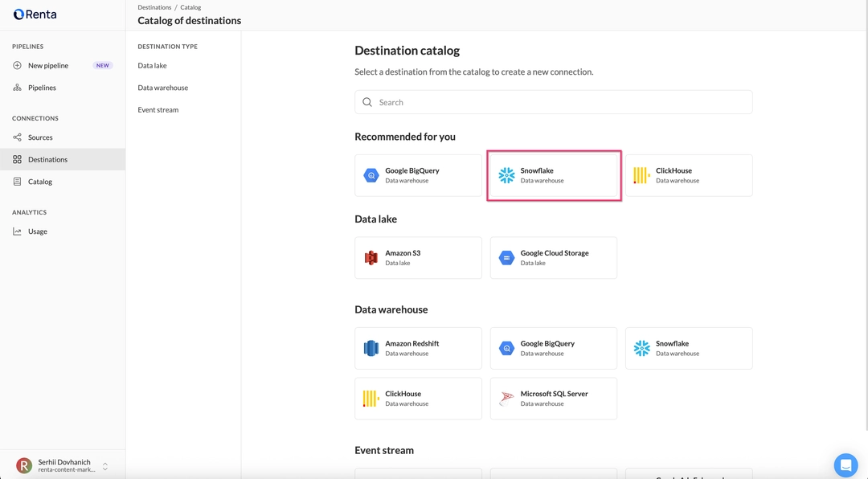This screenshot has width=868, height=479.
Task: Click the Microsoft SQL Server icon
Action: pos(506,399)
